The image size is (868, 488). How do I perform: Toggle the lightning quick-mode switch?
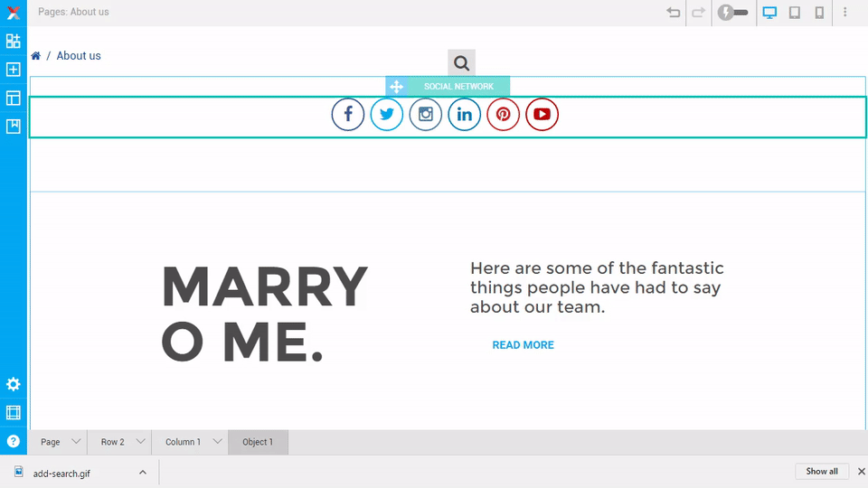(732, 13)
